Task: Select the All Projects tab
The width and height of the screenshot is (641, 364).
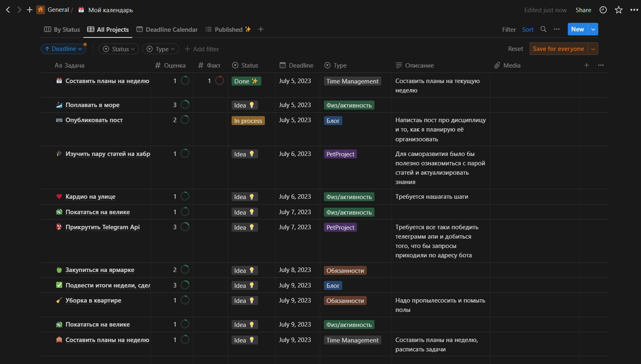Action: [x=108, y=29]
